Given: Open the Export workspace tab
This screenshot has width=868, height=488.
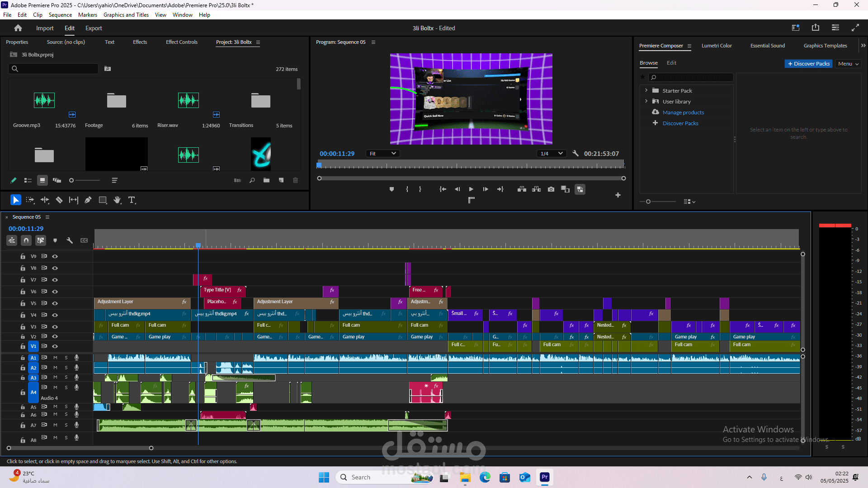Looking at the screenshot, I should coord(94,28).
